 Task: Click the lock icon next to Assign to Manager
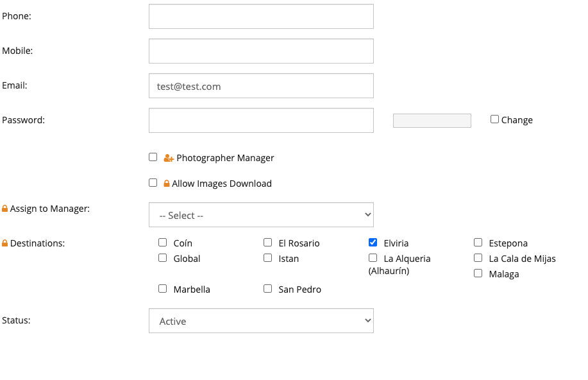[5, 209]
